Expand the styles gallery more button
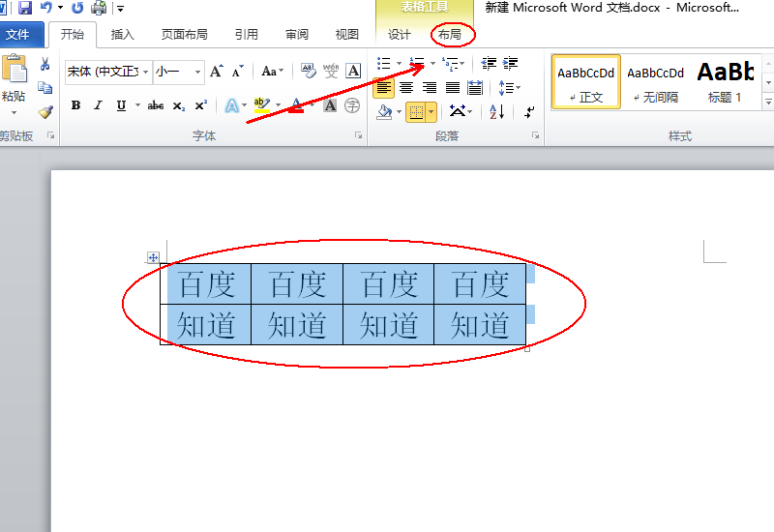This screenshot has width=774, height=532. (x=768, y=102)
